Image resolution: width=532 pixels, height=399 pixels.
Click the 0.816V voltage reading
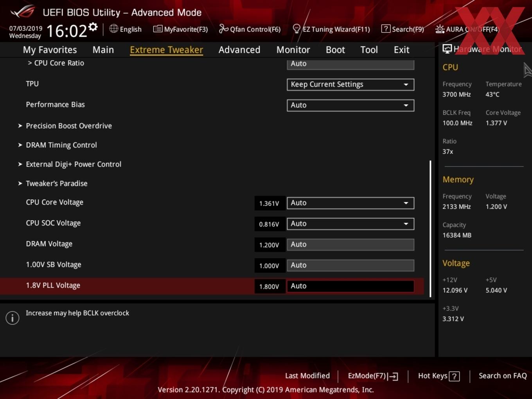[269, 224]
